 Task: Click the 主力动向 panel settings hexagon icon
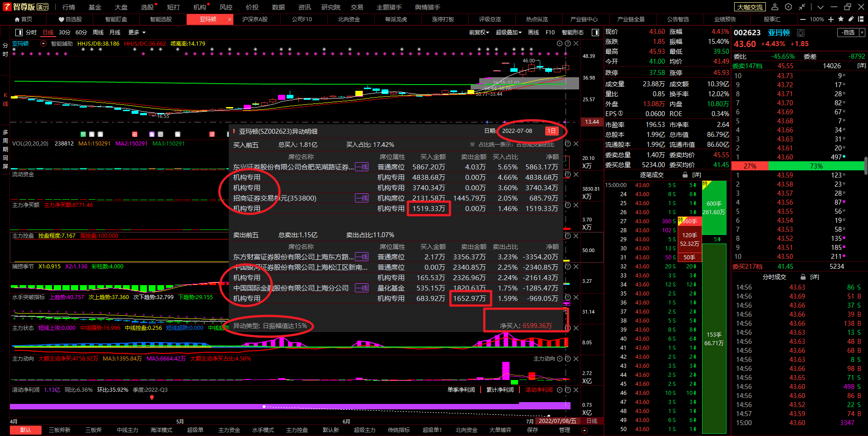(560, 359)
